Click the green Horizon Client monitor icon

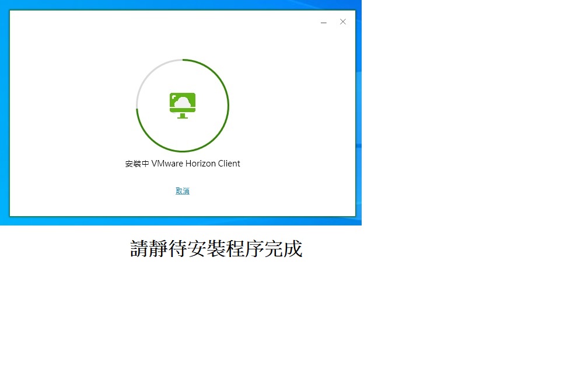pos(183,106)
